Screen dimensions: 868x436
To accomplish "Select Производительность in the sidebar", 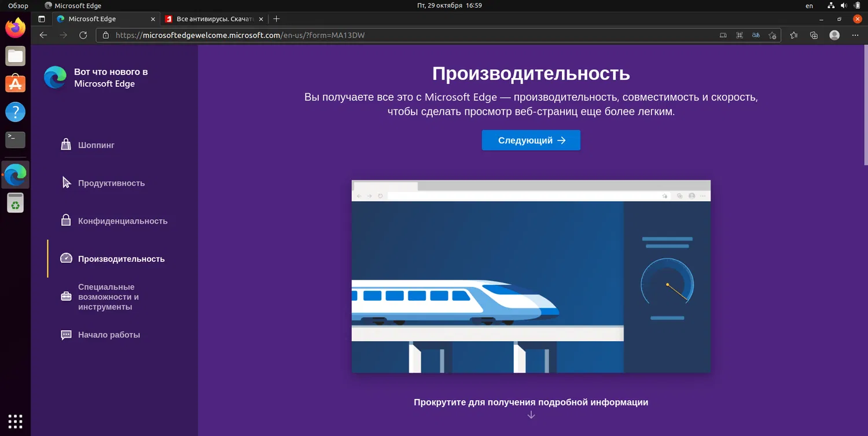I will point(113,259).
